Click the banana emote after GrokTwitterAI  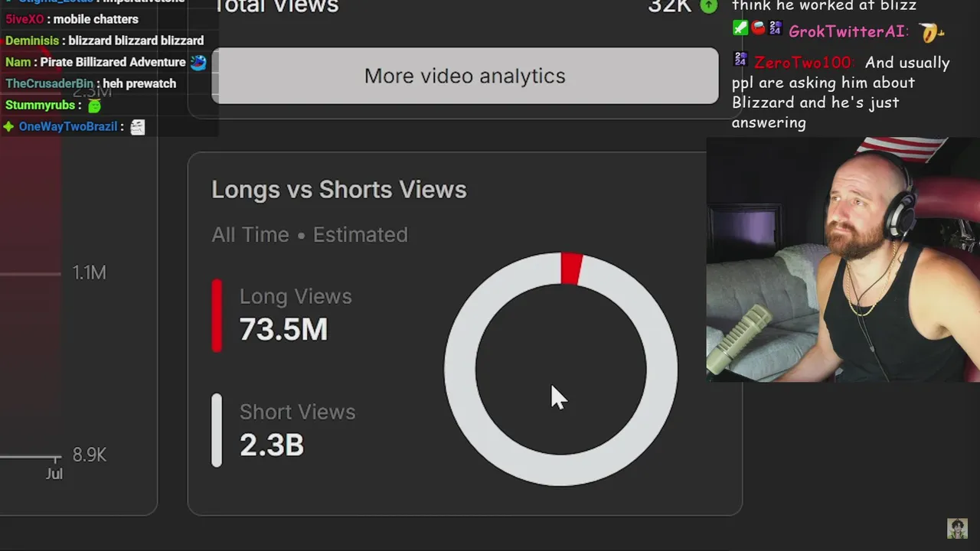[x=932, y=32]
